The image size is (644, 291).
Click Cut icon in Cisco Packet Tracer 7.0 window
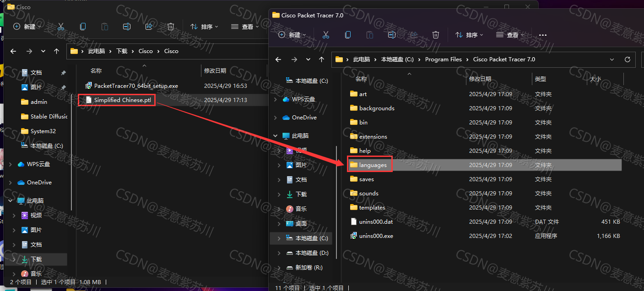point(326,35)
